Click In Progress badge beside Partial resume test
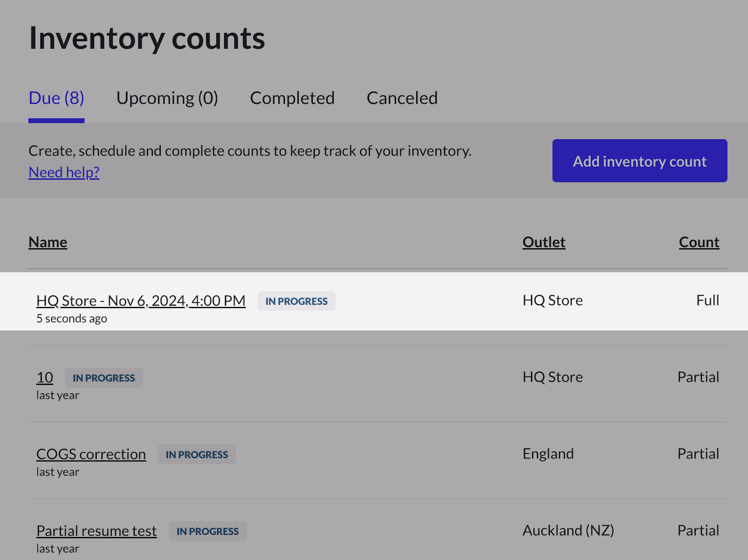748x560 pixels. coord(207,532)
